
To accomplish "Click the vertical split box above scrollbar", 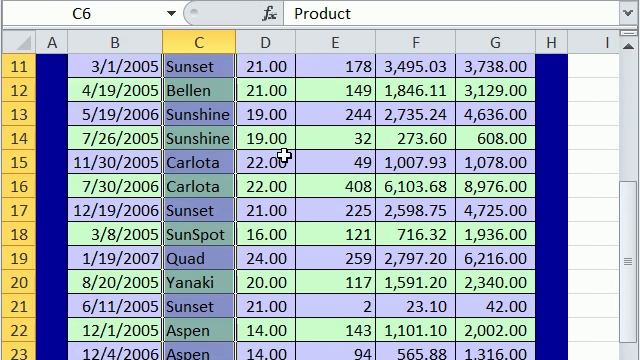I will pos(629,33).
